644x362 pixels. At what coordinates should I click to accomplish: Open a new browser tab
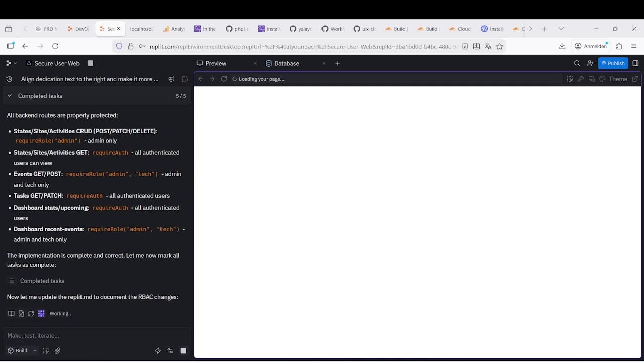pos(544,29)
